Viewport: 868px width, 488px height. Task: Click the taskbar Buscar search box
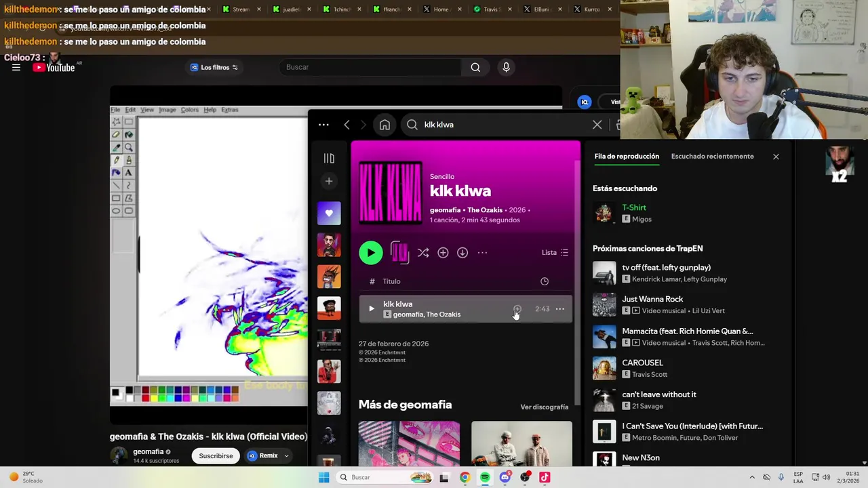click(384, 477)
